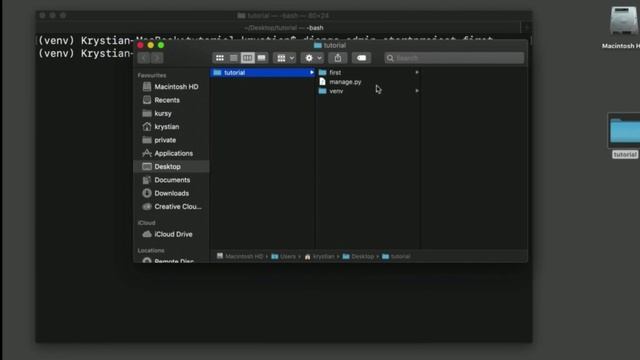640x360 pixels.
Task: Select tutorial folder icon on desktop
Action: coord(625,135)
